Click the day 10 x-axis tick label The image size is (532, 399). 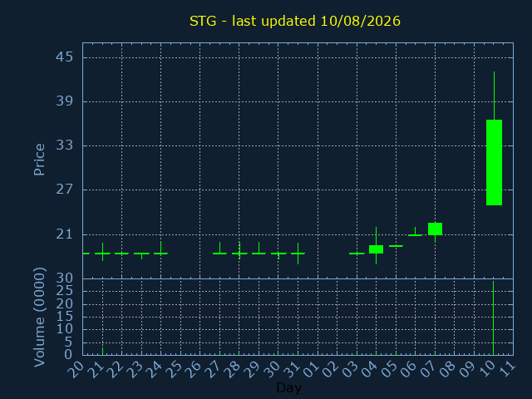pyautogui.click(x=487, y=369)
